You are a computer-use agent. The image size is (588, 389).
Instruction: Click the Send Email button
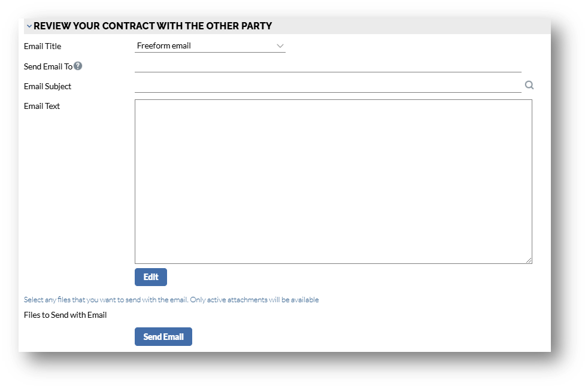[x=163, y=336]
